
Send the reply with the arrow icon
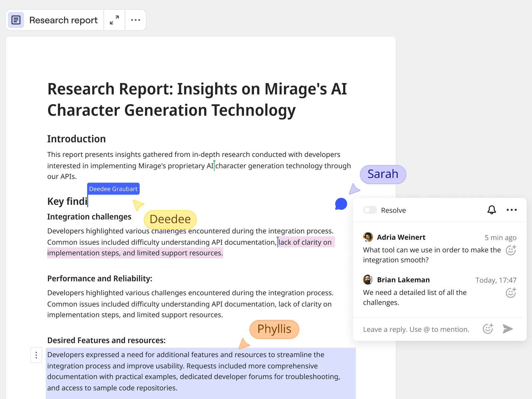point(508,329)
